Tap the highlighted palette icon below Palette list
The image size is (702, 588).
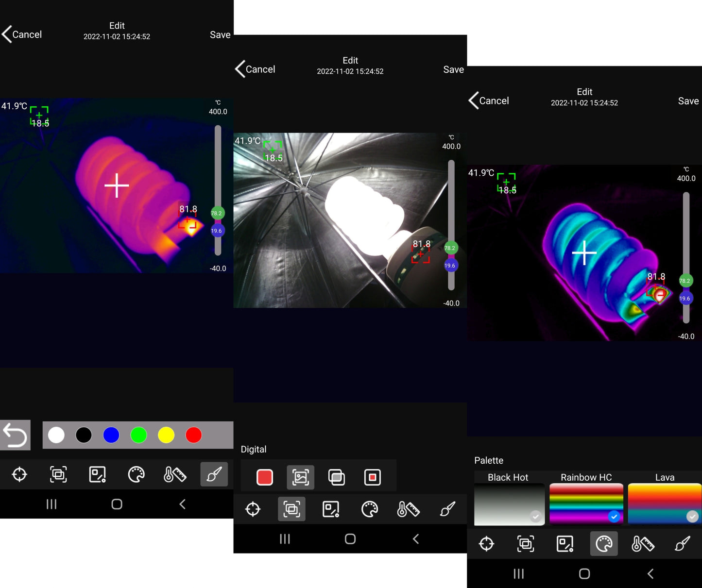603,544
